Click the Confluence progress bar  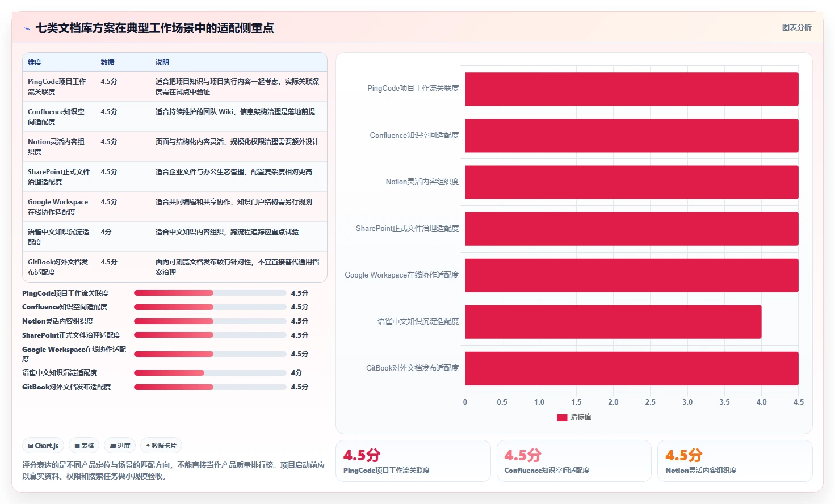tap(210, 306)
